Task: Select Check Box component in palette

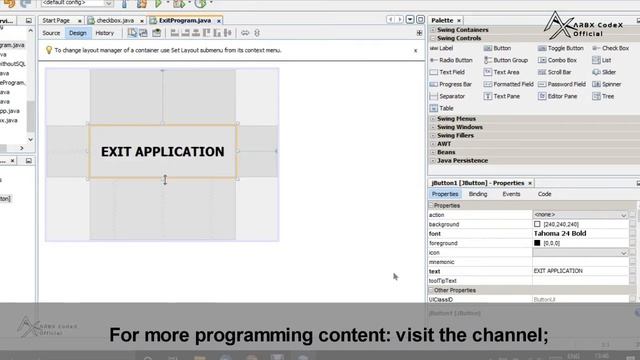Action: pos(611,48)
